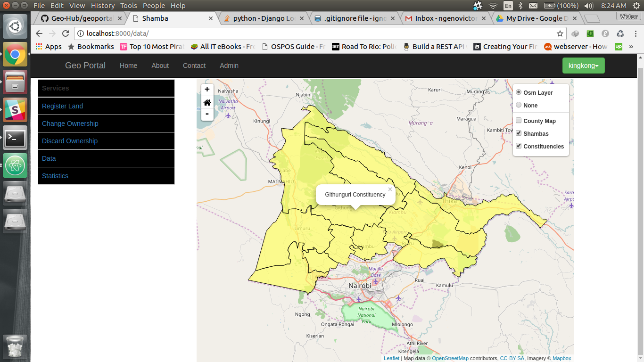644x362 pixels.
Task: Click the Wi-Fi indicator in top panel
Action: 493,6
